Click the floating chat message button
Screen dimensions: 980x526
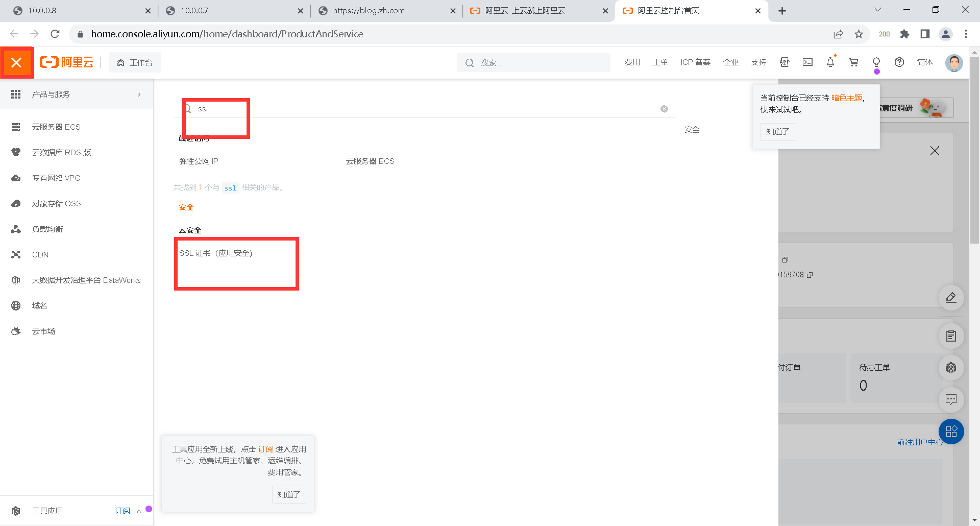point(951,399)
